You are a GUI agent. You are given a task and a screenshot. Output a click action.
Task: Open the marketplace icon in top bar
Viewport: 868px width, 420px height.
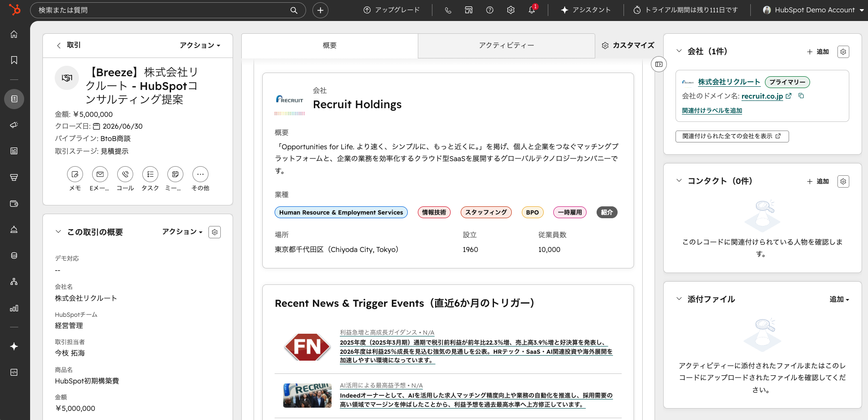click(x=468, y=10)
